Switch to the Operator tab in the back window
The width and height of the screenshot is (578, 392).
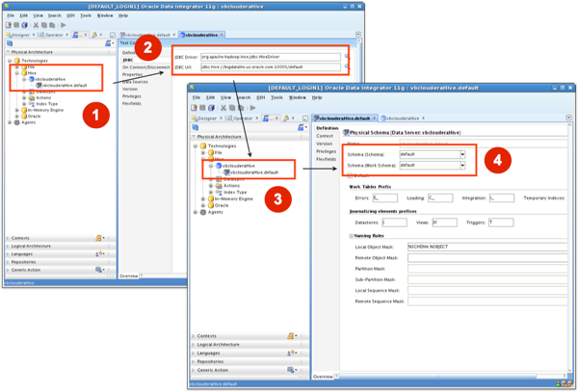tap(52, 35)
